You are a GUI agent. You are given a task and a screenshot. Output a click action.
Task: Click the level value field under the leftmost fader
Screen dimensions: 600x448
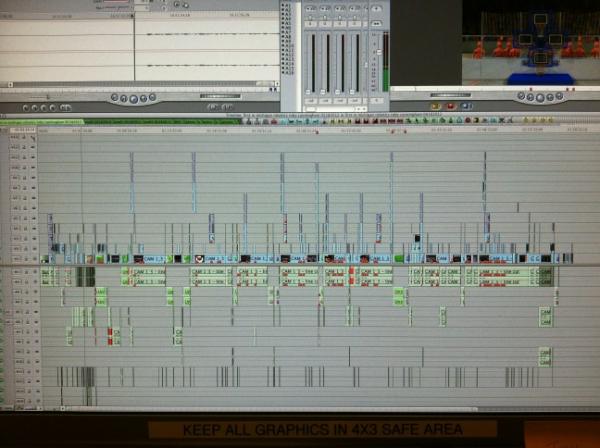pyautogui.click(x=310, y=101)
